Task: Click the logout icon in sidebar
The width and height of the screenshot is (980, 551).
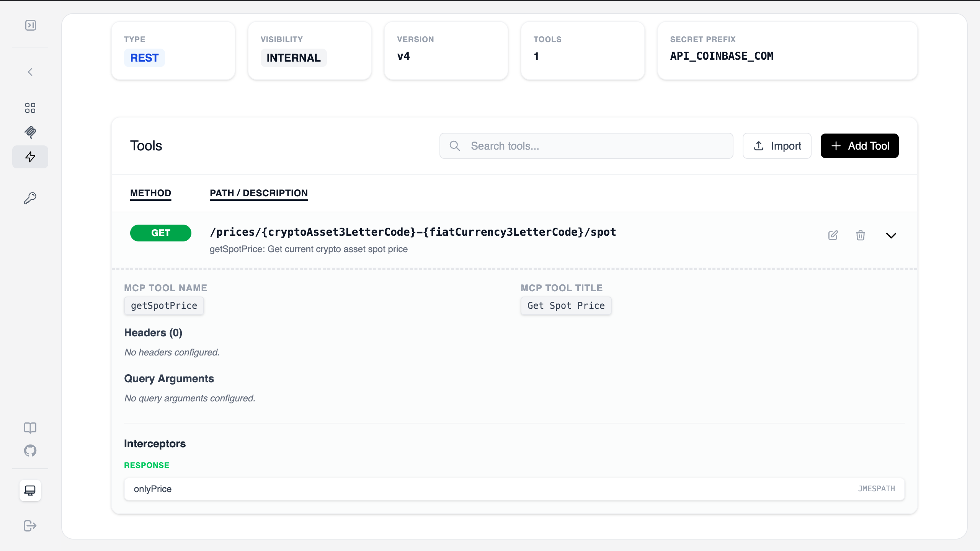Action: click(x=30, y=526)
